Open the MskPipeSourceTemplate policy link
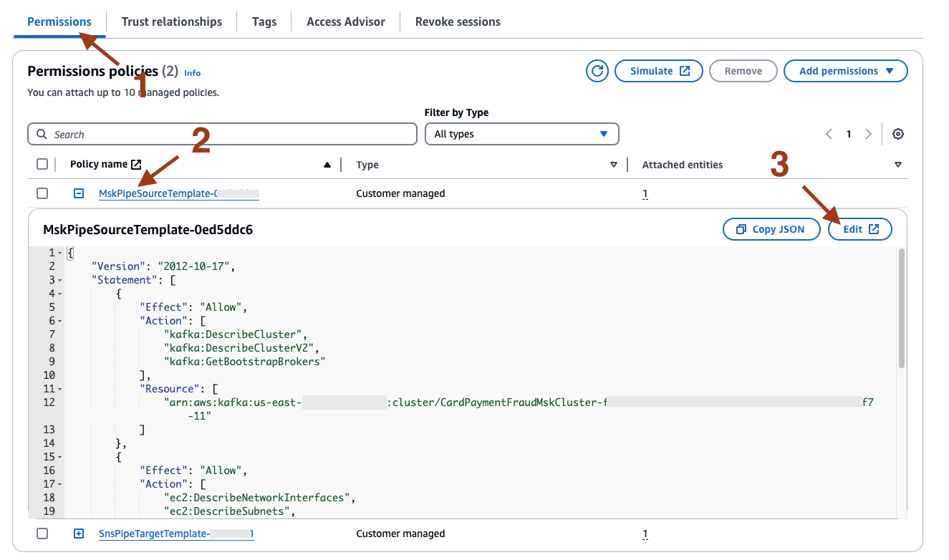949x560 pixels. tap(178, 193)
